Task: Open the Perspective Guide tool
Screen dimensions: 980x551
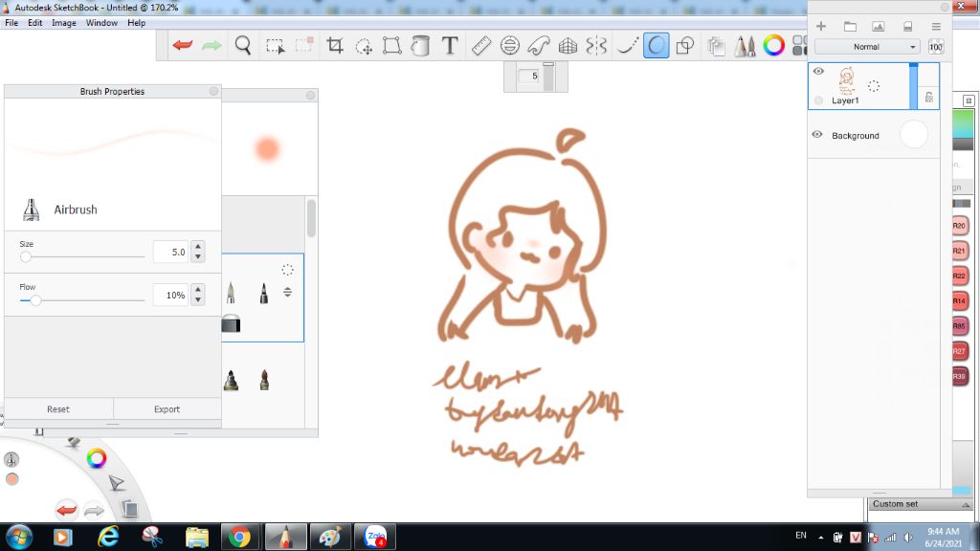Action: click(568, 46)
